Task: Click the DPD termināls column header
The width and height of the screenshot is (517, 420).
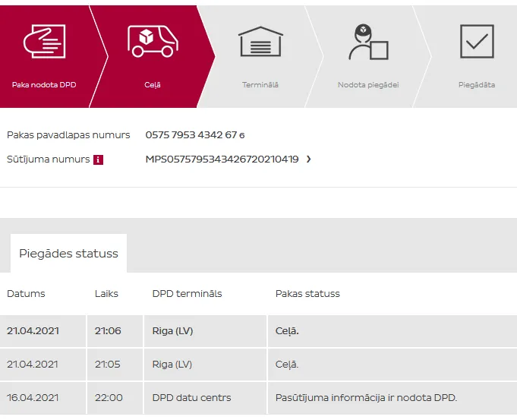Action: click(x=187, y=294)
